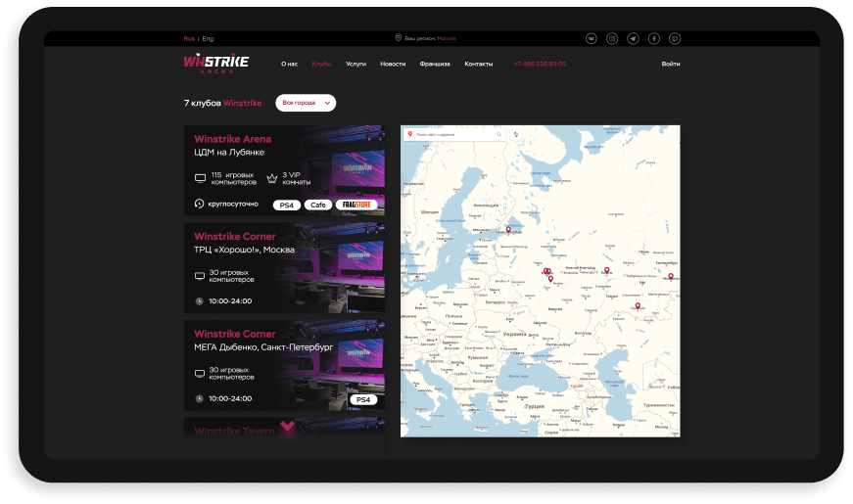Screen dimensions: 853x504
Task: Click the clock icon in ТРЦ «Хорошо!» card
Action: tap(199, 301)
